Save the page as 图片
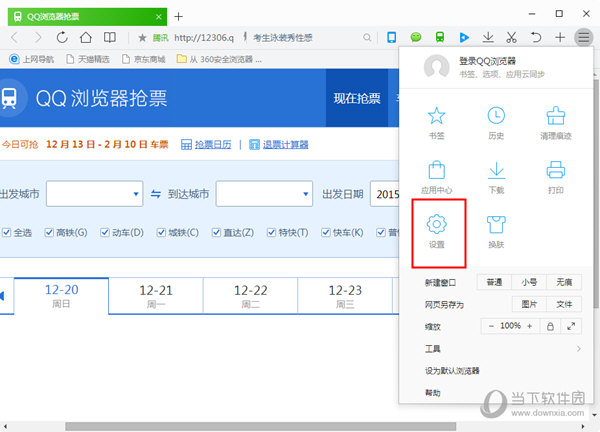The width and height of the screenshot is (600, 432). pyautogui.click(x=529, y=304)
